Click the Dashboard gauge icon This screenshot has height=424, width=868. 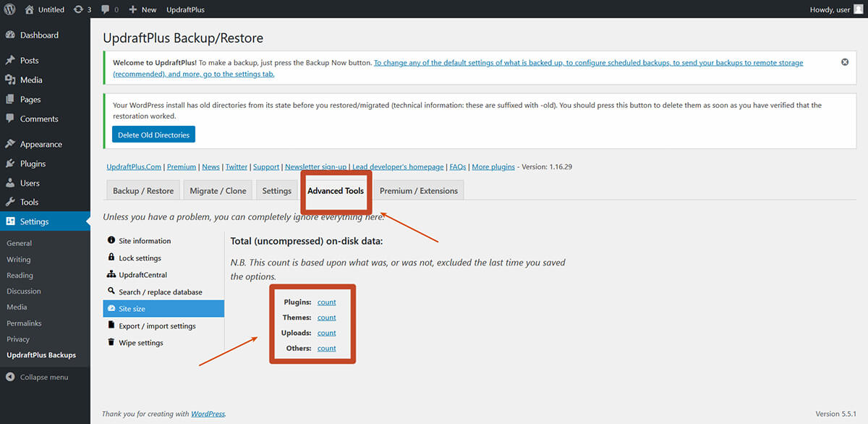click(x=10, y=35)
